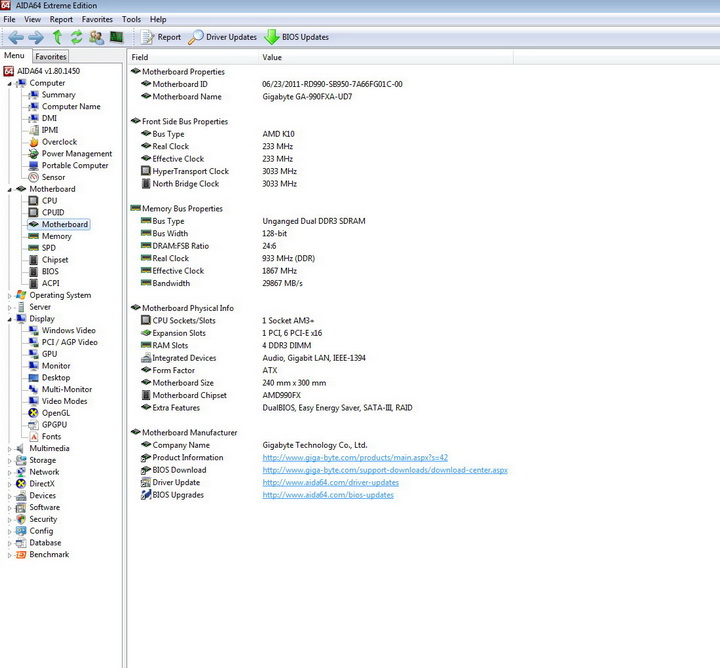
Task: Open the View menu
Action: [x=32, y=19]
